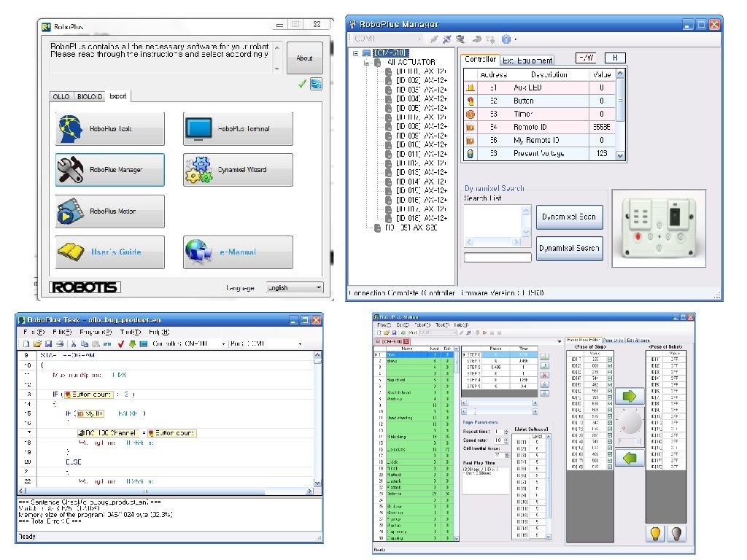
Task: Toggle ID[17] checkbox in Pose of Step
Action: click(x=610, y=461)
